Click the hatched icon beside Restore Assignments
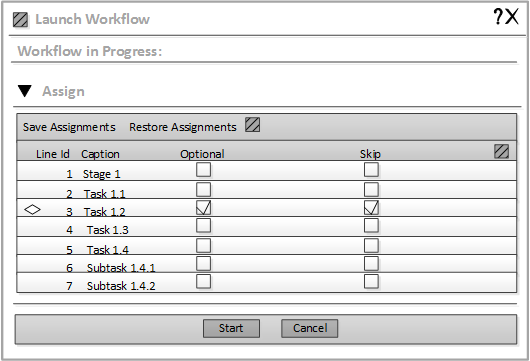530x361 pixels. pyautogui.click(x=252, y=125)
